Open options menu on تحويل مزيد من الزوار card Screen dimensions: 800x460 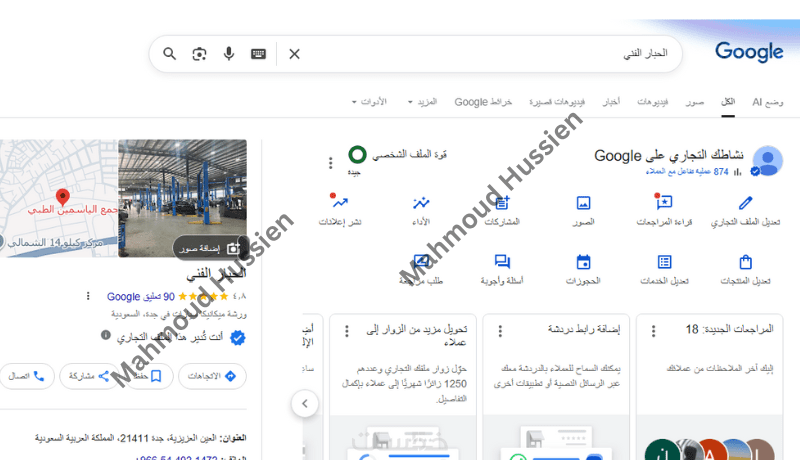346,331
